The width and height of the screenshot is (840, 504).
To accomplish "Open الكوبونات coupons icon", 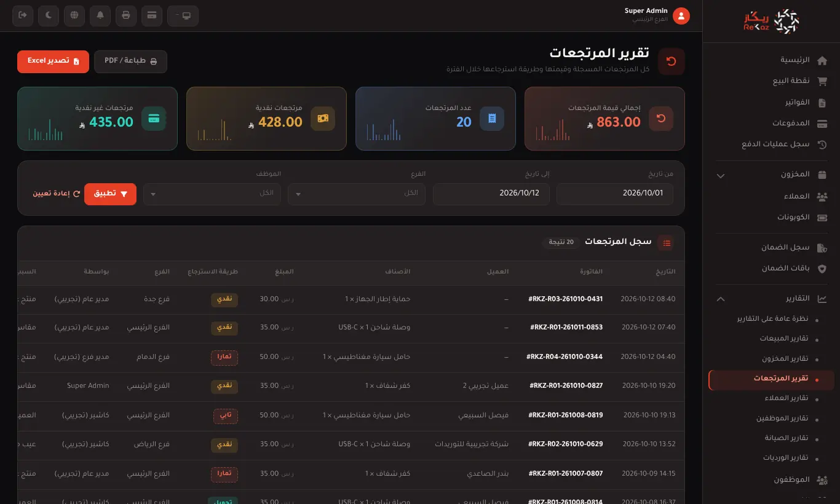I will click(x=822, y=218).
